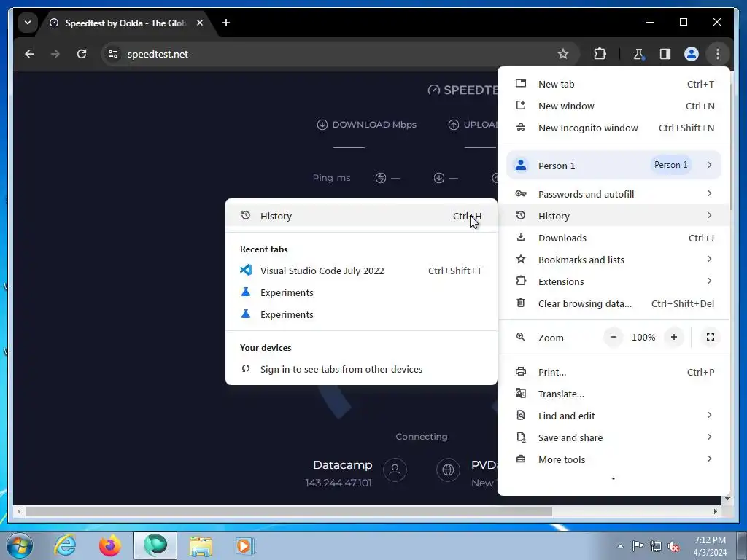Click the globe server icon on Speedtest page
The image size is (747, 560).
pos(448,470)
